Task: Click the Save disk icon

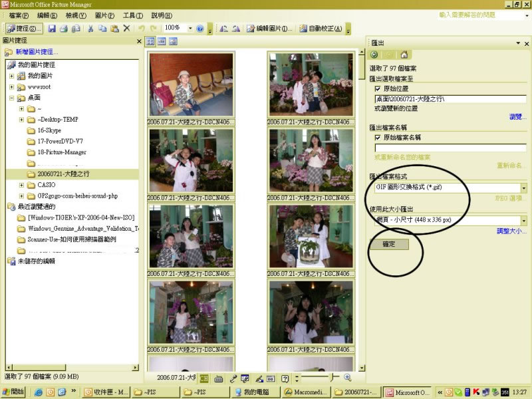Action: pyautogui.click(x=52, y=29)
